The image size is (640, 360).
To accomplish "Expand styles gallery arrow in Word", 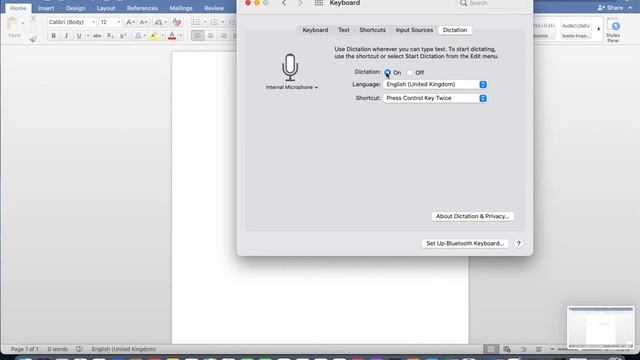I will [x=599, y=29].
